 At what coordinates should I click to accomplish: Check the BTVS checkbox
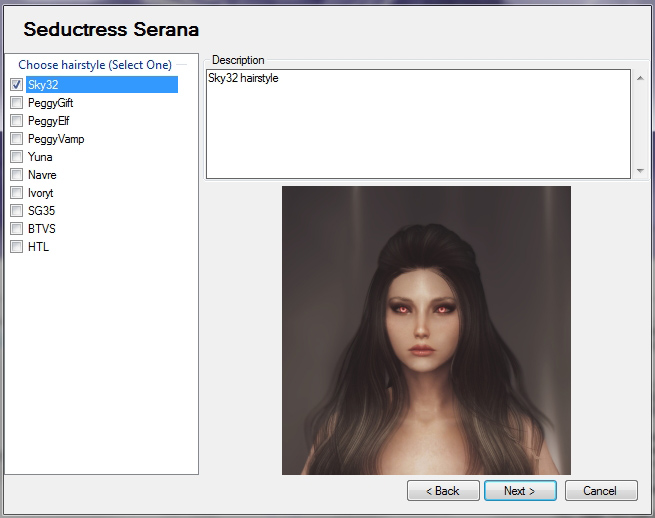pos(16,229)
